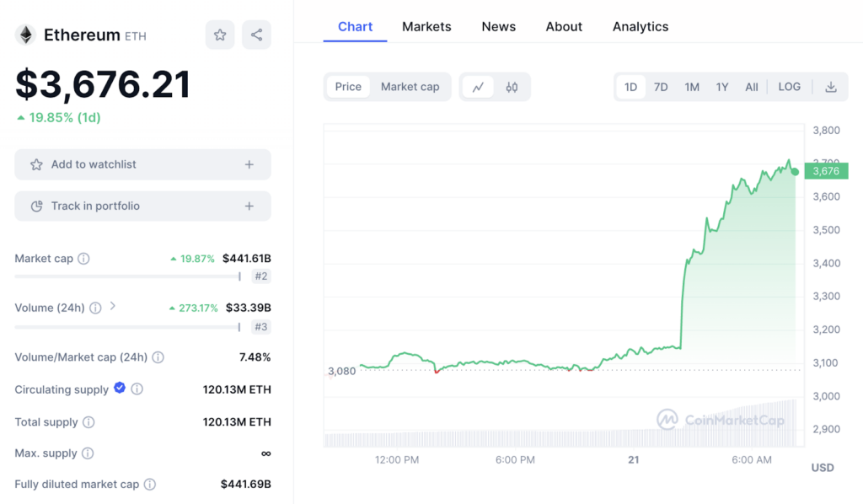Select the 1Y time range
863x504 pixels.
click(x=721, y=87)
